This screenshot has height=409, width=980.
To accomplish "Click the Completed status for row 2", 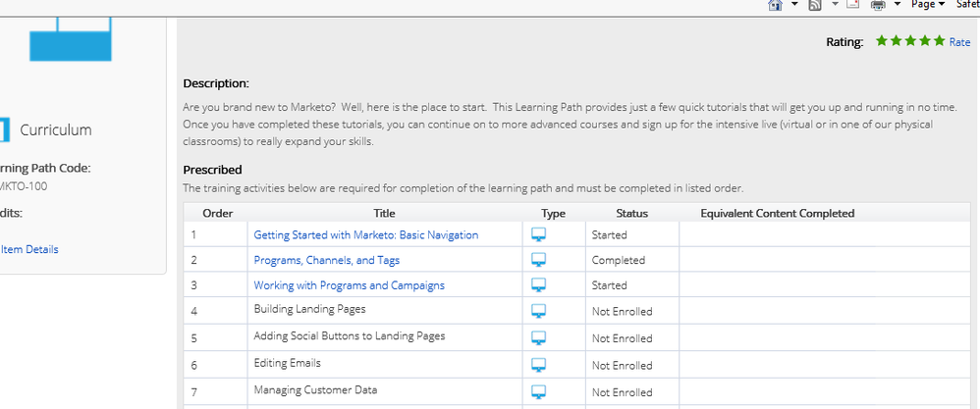I will pyautogui.click(x=619, y=260).
